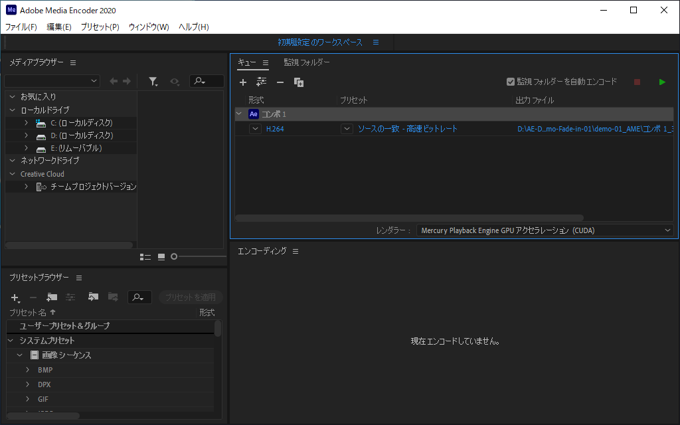Collapse the コンポ 1 queue item
Screen dimensions: 680x425
[239, 114]
